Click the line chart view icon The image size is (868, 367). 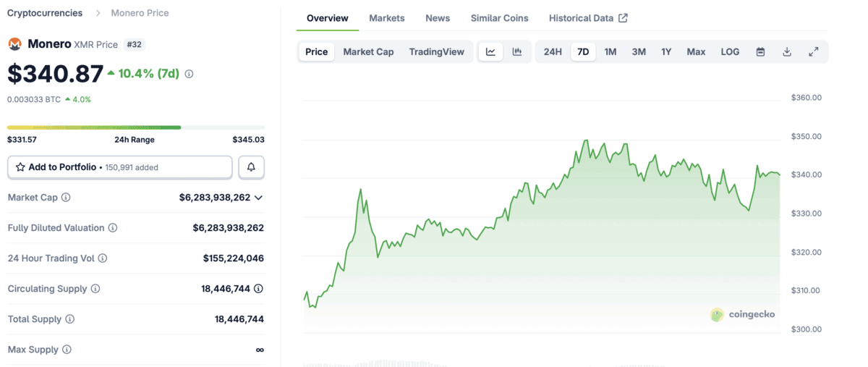[490, 52]
